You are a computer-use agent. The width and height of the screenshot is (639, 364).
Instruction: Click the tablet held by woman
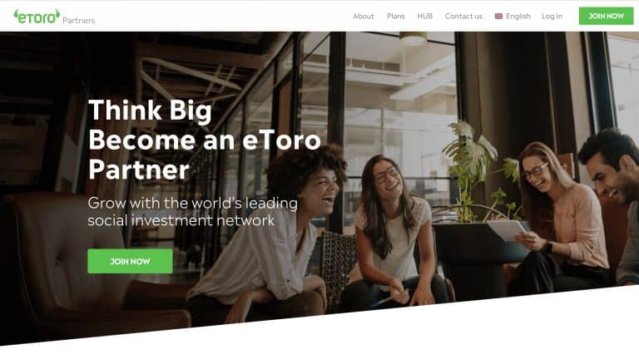tap(507, 230)
